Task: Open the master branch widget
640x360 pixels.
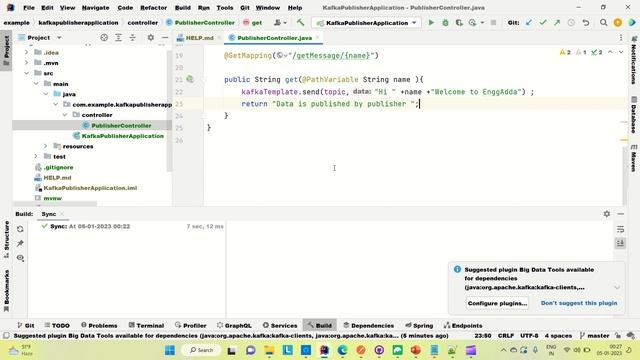Action: pyautogui.click(x=595, y=336)
